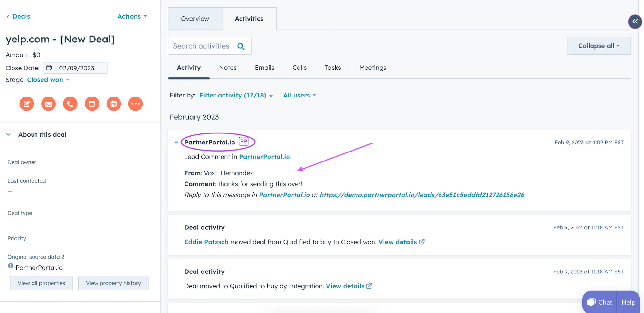Screen dimensions: 644x313
Task: Click timestamp Feb 9, 2023 at 4:09 PM EST
Action: 589,142
